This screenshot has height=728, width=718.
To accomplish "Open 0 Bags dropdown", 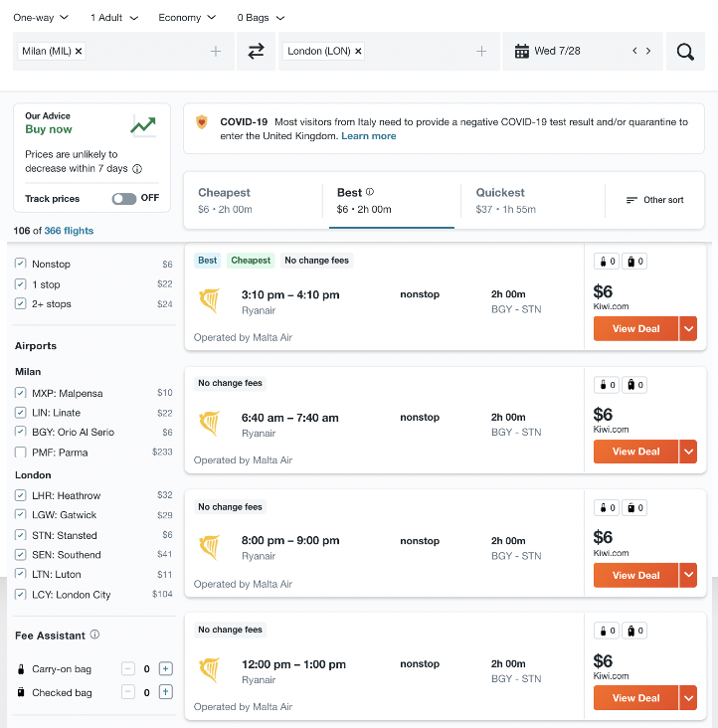I will point(261,18).
